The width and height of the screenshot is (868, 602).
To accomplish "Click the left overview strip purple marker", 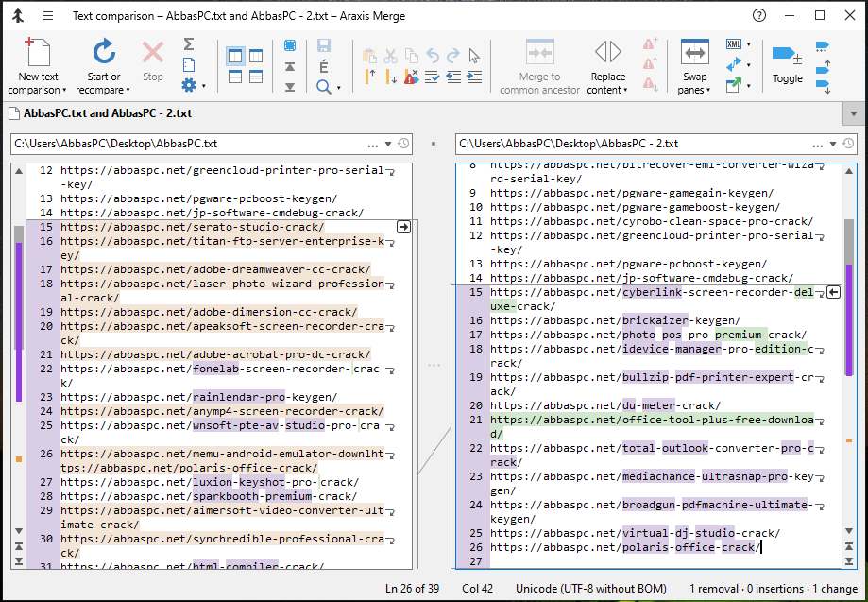I will (x=19, y=321).
